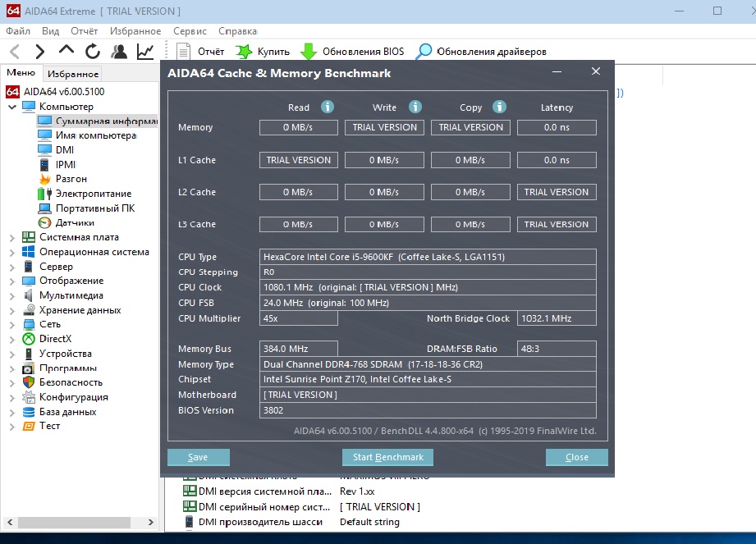Image resolution: width=756 pixels, height=544 pixels.
Task: Click the Close button in benchmark dialog
Action: 576,457
